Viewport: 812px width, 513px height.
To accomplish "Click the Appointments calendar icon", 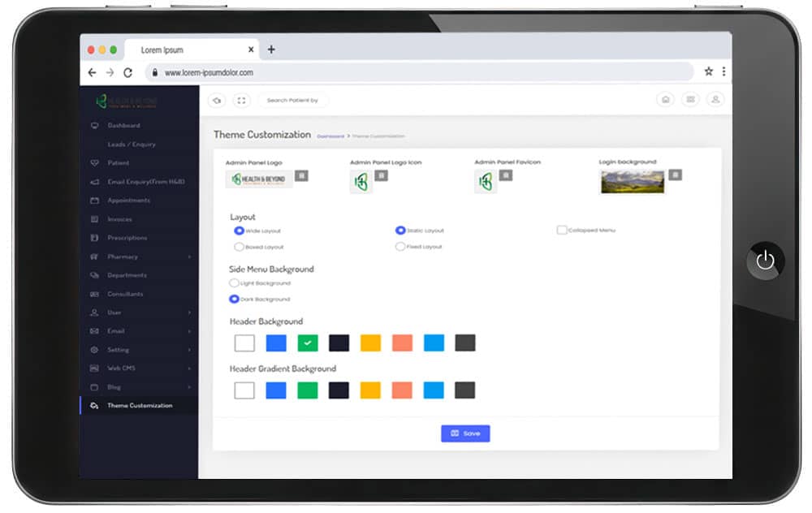I will [x=94, y=200].
